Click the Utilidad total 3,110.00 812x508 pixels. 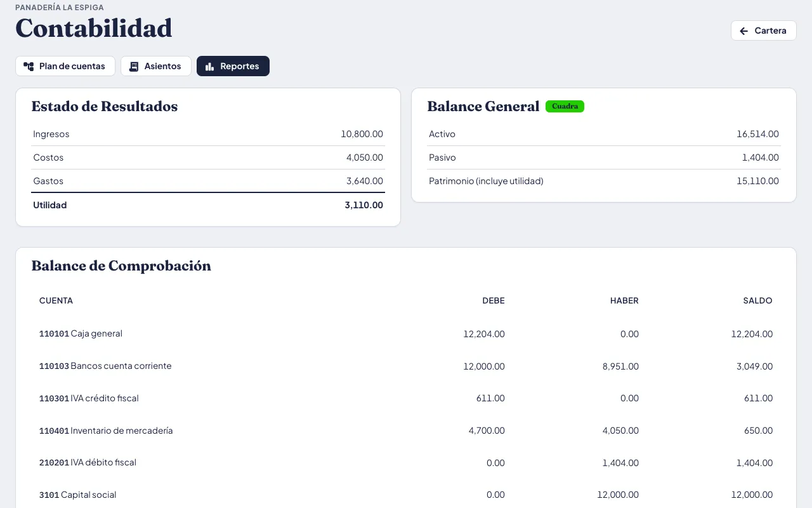click(x=364, y=205)
